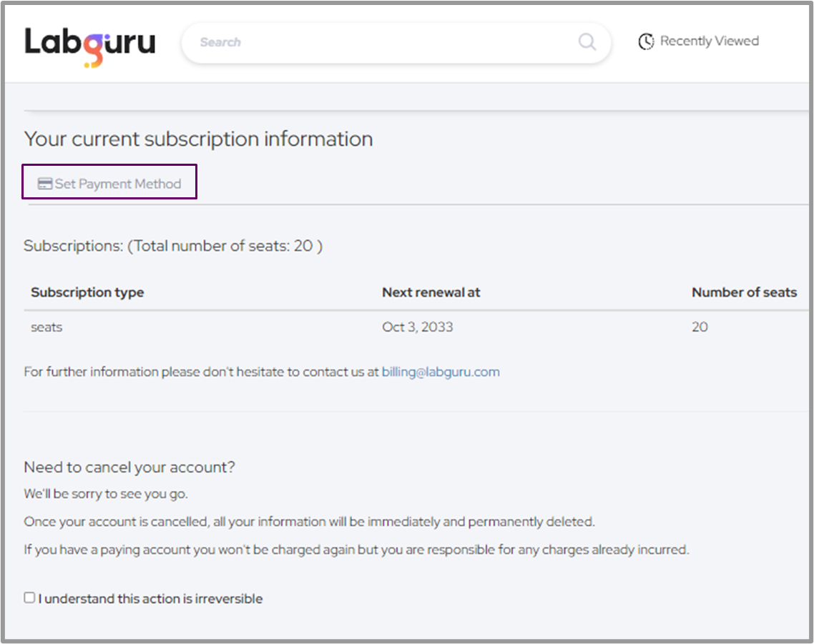Screen dimensions: 814x644
Task: Email billing@labguru.com via the link
Action: 441,372
